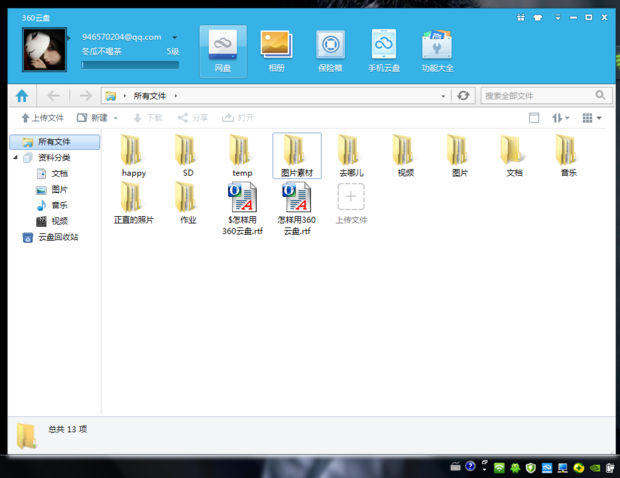The height and width of the screenshot is (478, 620).
Task: Expand the arrow after 所有文件 in path
Action: (176, 96)
